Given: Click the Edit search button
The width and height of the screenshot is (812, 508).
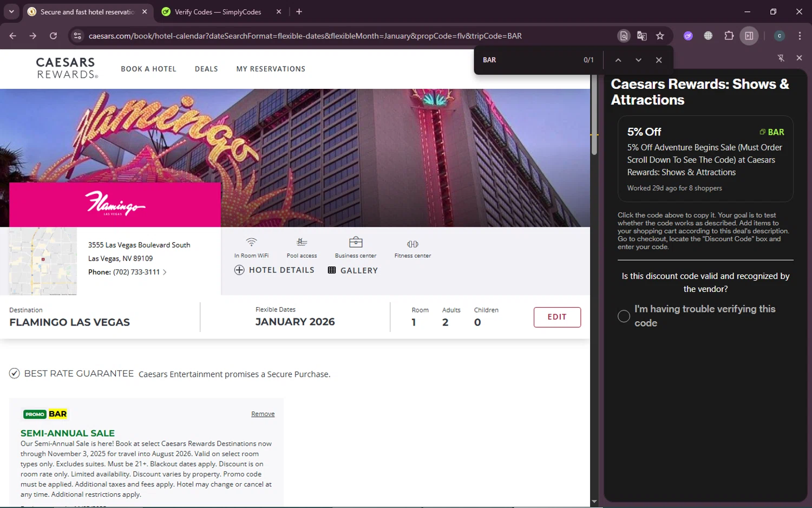Looking at the screenshot, I should [x=557, y=317].
